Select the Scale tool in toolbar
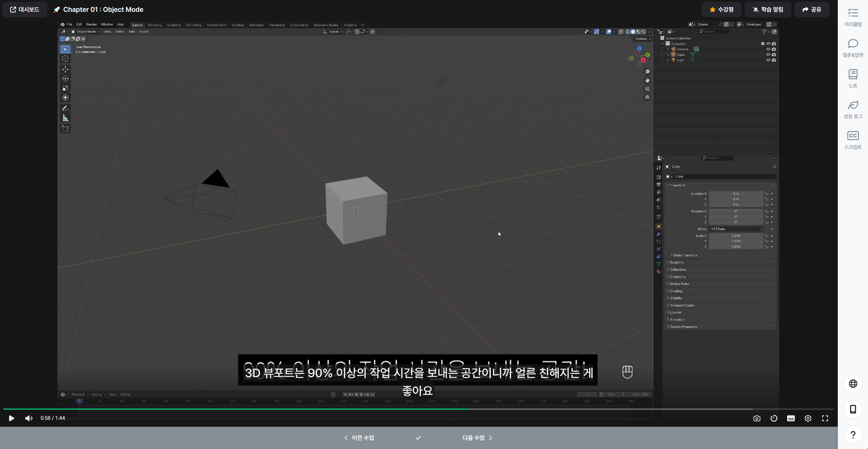Viewport: 868px width, 449px height. point(65,88)
